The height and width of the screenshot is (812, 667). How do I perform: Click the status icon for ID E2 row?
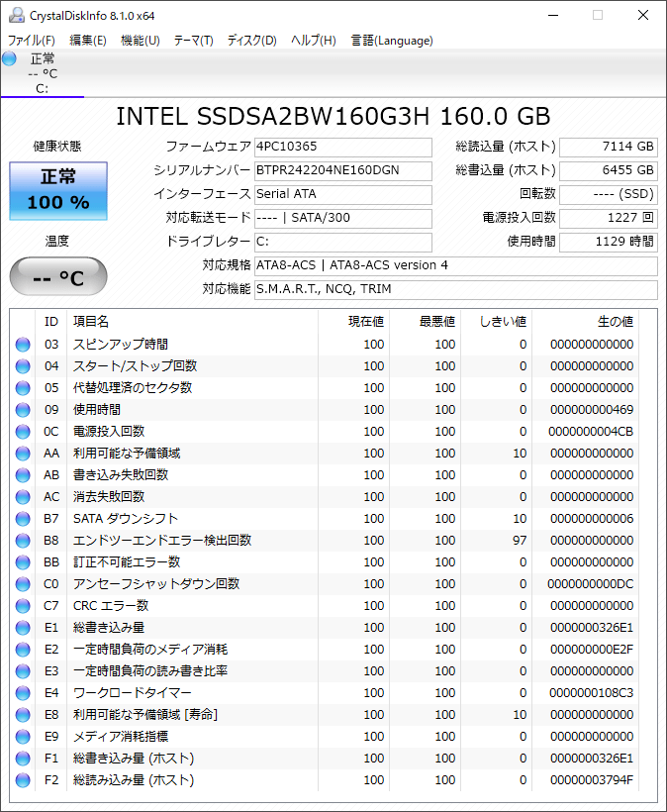pyautogui.click(x=23, y=650)
